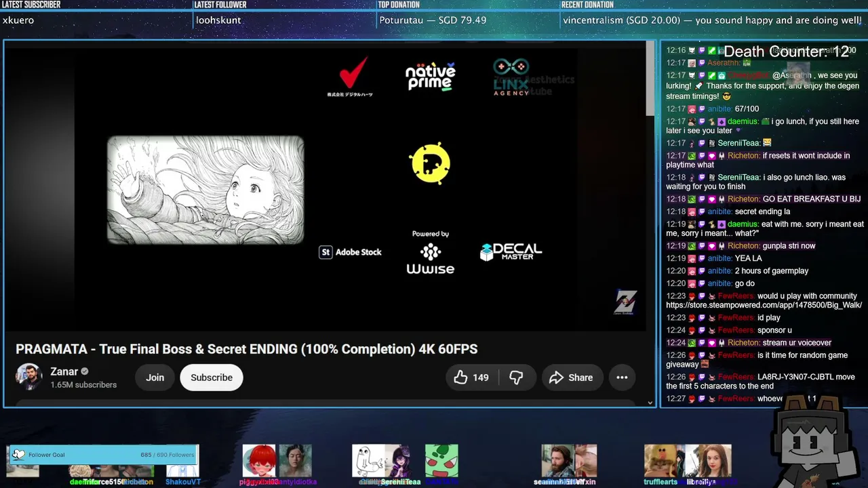
Task: Subscribe to the Zanar channel
Action: [212, 378]
